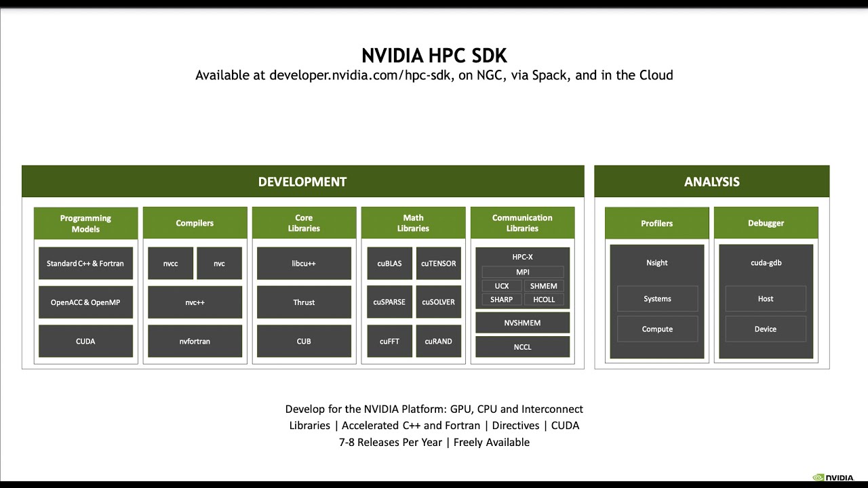
Task: Select the HPC-X label
Action: tap(522, 257)
